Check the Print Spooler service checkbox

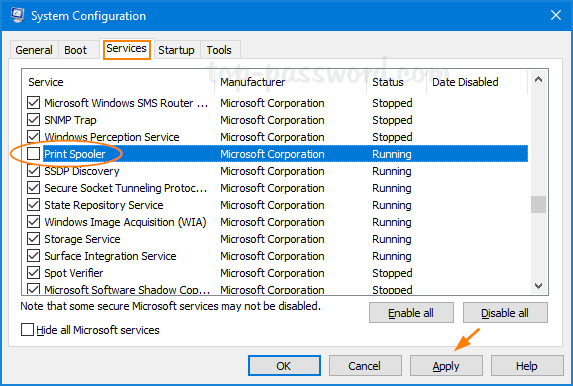pyautogui.click(x=33, y=154)
